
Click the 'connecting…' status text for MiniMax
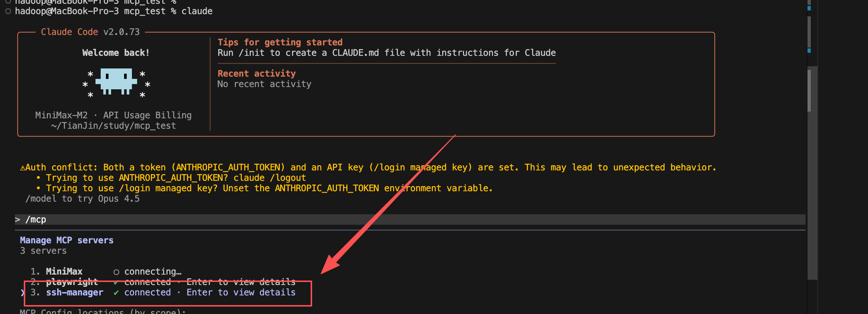tap(153, 272)
